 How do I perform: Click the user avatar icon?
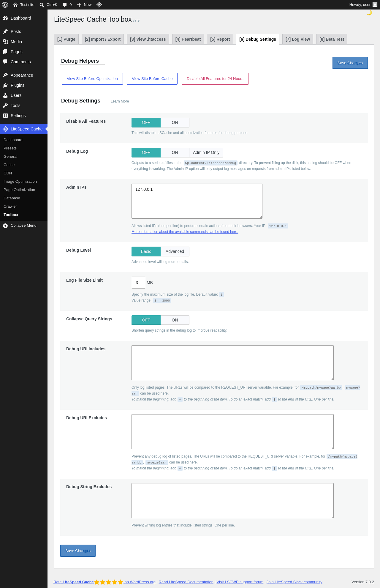375,5
